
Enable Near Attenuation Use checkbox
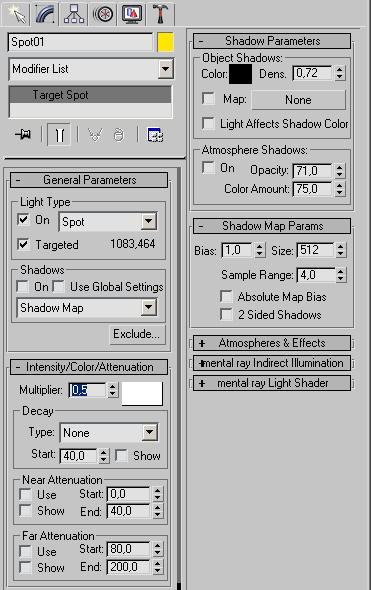25,494
